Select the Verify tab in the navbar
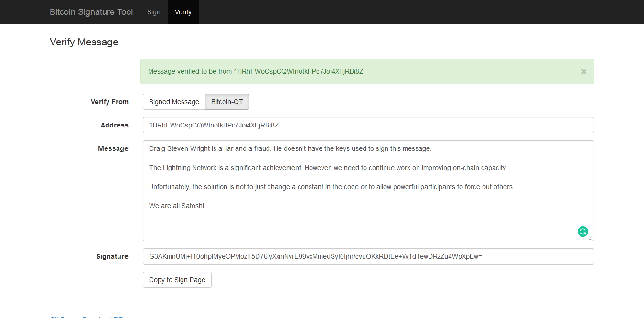644x318 pixels. (183, 12)
